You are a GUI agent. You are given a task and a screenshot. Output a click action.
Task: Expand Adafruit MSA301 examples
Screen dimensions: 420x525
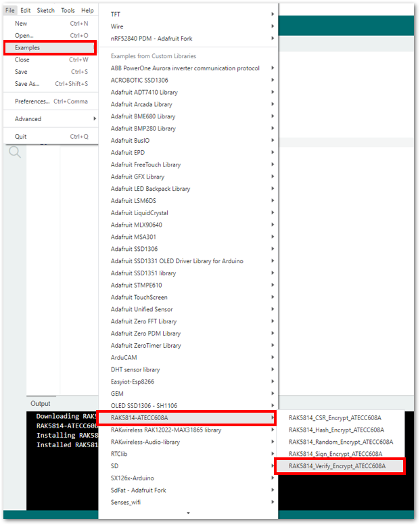click(x=189, y=237)
